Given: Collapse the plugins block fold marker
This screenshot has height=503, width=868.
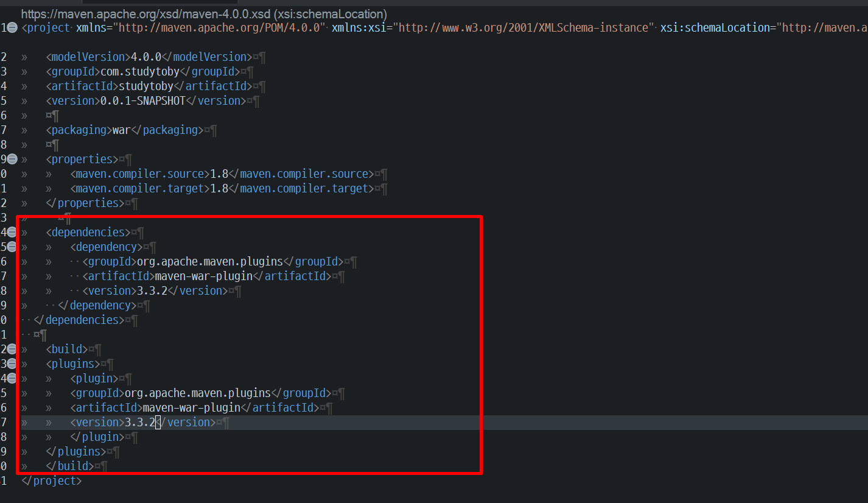Looking at the screenshot, I should (12, 364).
